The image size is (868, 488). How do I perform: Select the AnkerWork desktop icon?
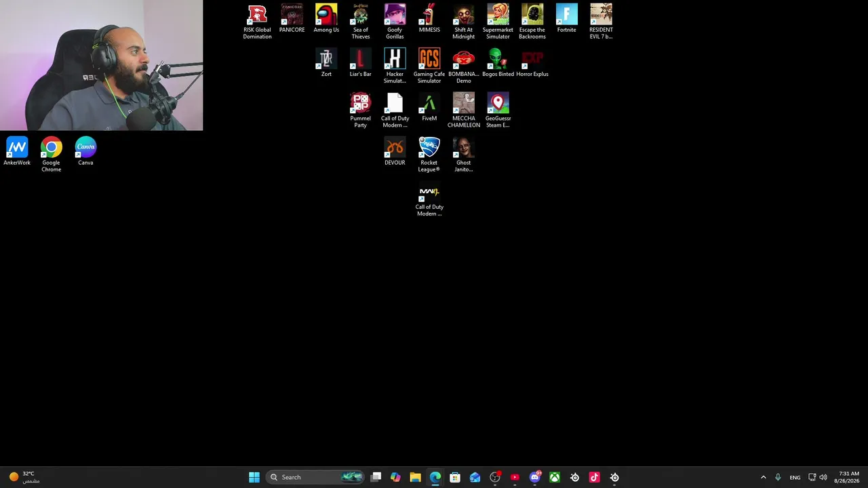[17, 152]
